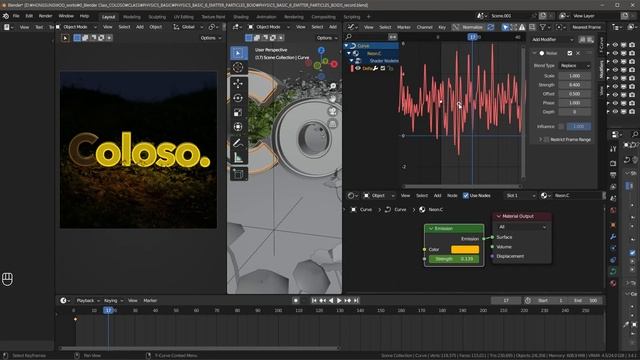Open the Node menu in Shader Editor
640x360 pixels.
(x=452, y=196)
